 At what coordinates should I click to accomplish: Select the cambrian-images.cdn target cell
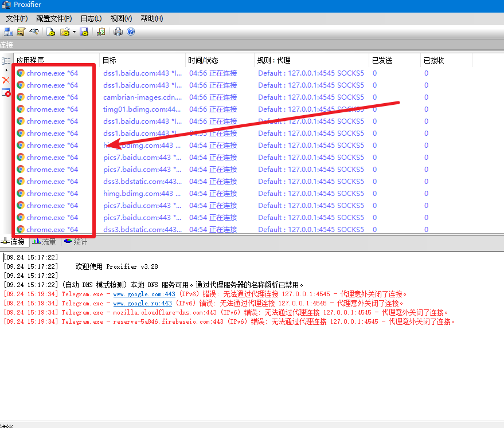pos(142,97)
